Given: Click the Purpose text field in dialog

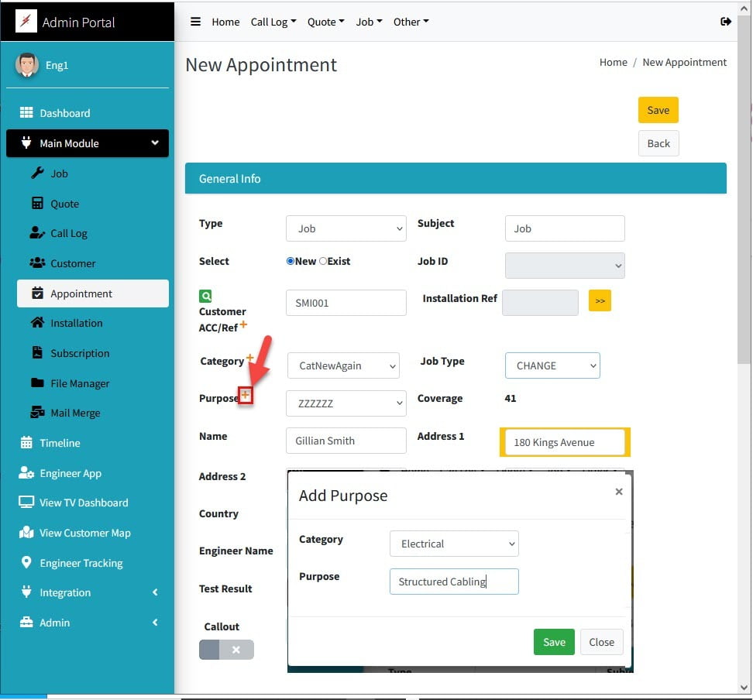Looking at the screenshot, I should pos(454,582).
